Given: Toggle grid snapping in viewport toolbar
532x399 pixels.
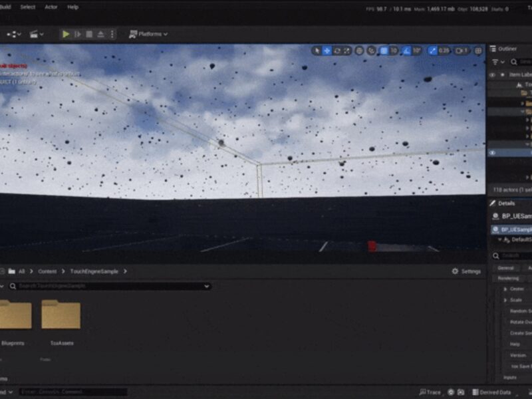Looking at the screenshot, I should tap(384, 51).
